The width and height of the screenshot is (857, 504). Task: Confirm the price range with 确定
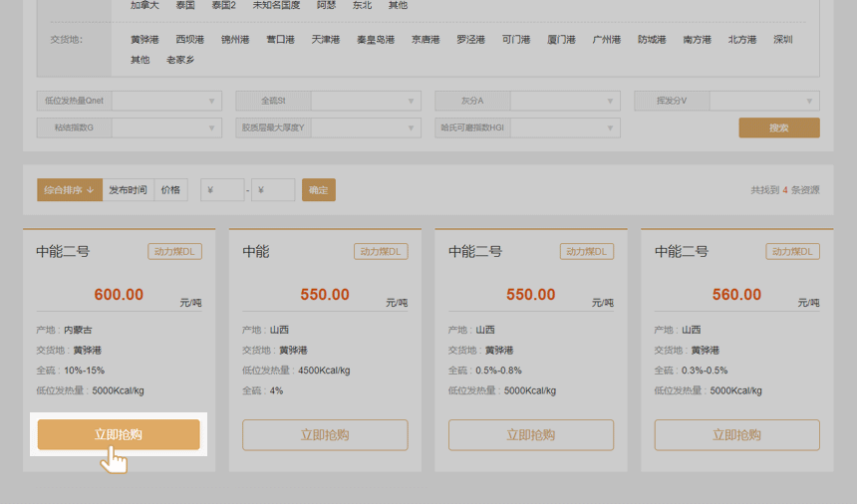(318, 190)
